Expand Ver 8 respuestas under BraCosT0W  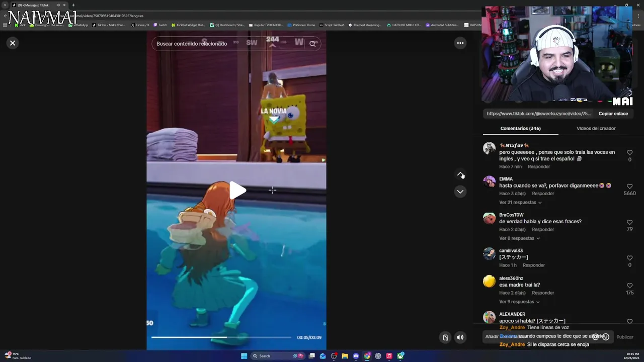click(x=519, y=238)
